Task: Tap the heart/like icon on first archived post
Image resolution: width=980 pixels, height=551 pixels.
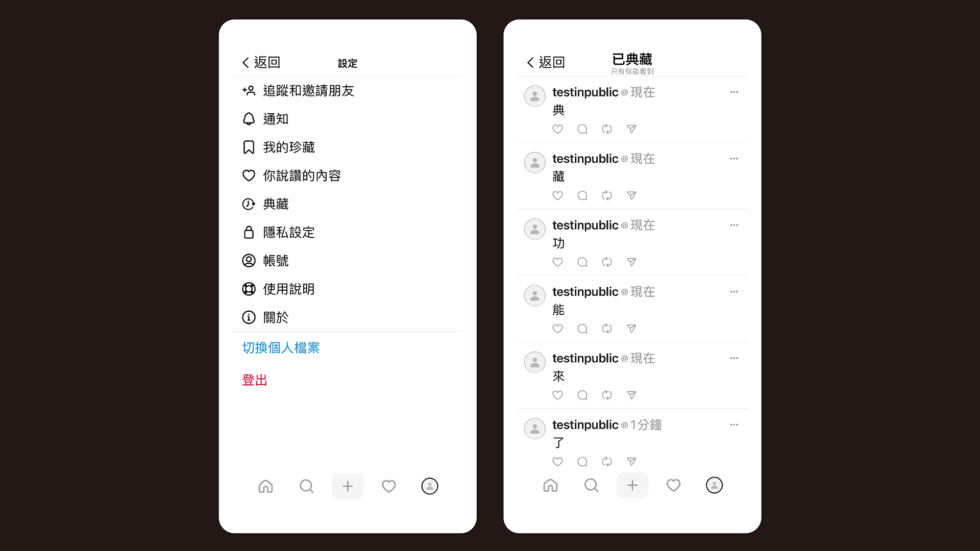Action: point(557,129)
